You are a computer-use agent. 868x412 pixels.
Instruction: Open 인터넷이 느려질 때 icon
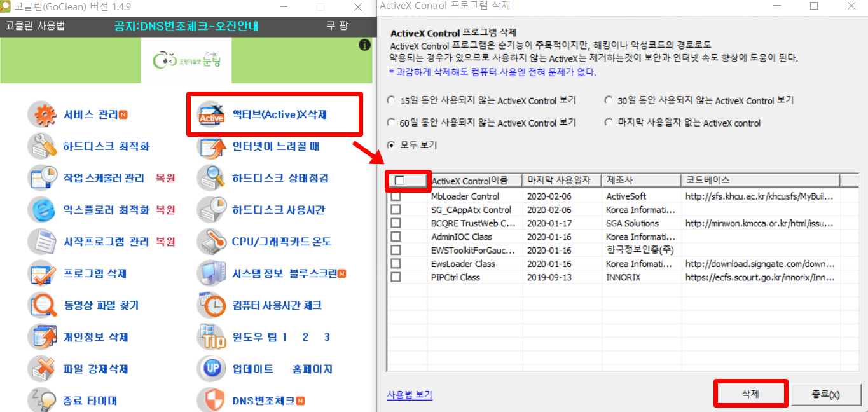click(212, 146)
